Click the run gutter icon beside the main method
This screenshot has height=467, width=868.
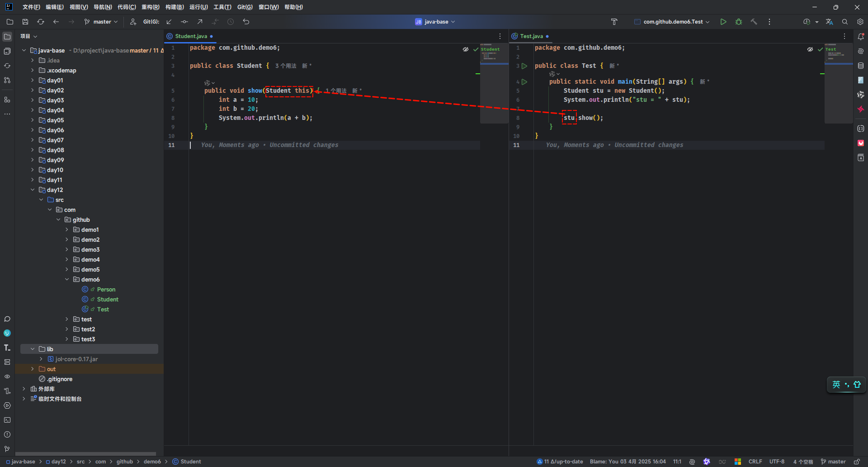click(524, 82)
